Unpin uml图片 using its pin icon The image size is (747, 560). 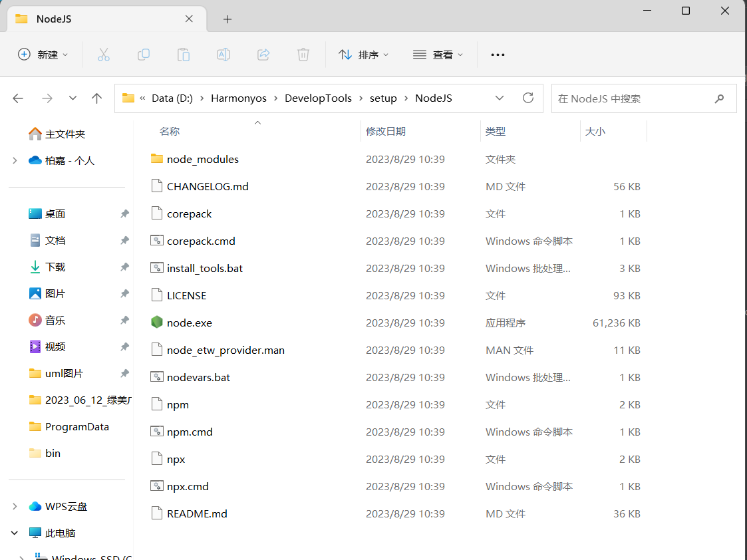point(124,374)
